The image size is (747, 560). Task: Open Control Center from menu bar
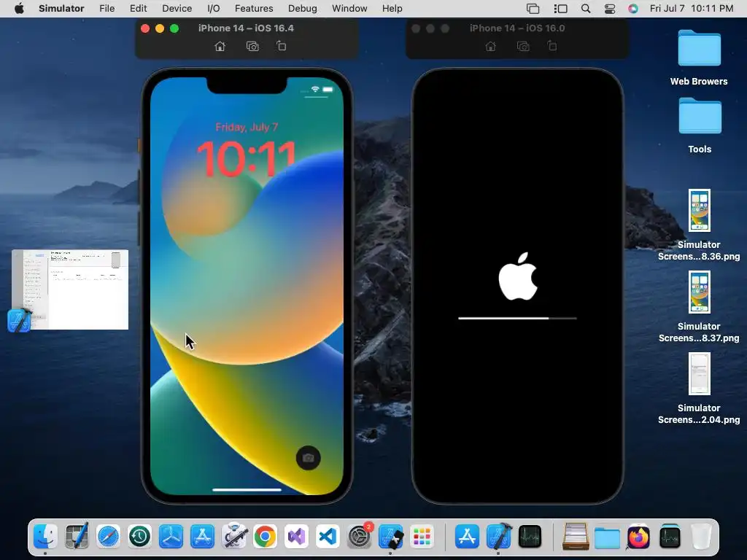[610, 9]
